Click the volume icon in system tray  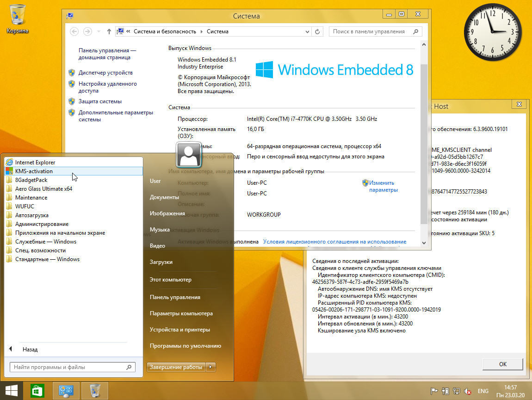pos(468,391)
